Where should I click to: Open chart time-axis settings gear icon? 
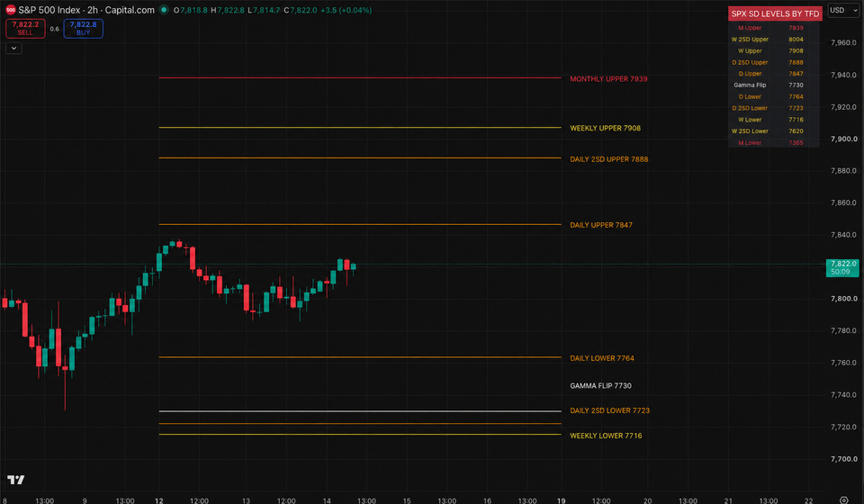(x=843, y=500)
